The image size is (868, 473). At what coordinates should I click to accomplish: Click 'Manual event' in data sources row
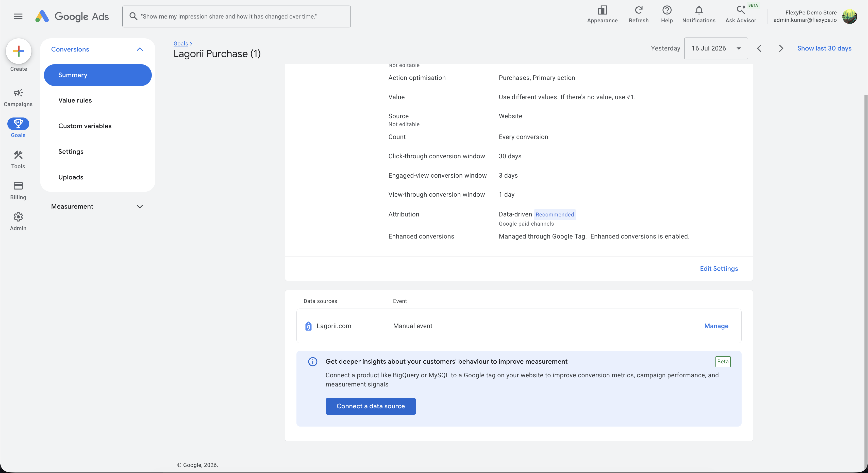(x=412, y=326)
